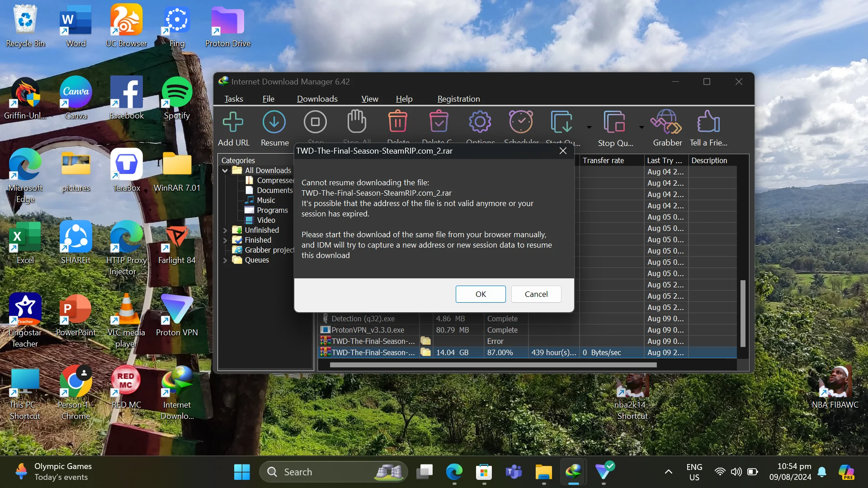
Task: Select the Canva desktop shortcut
Action: point(75,99)
